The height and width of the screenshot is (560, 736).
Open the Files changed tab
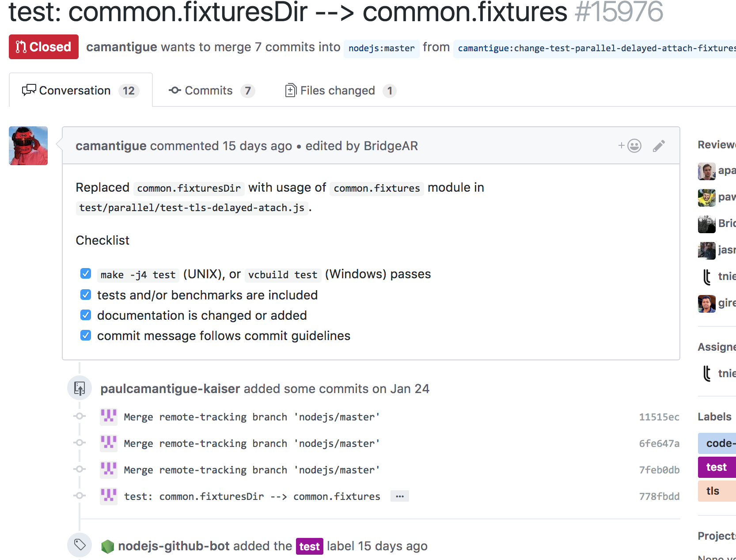tap(341, 91)
